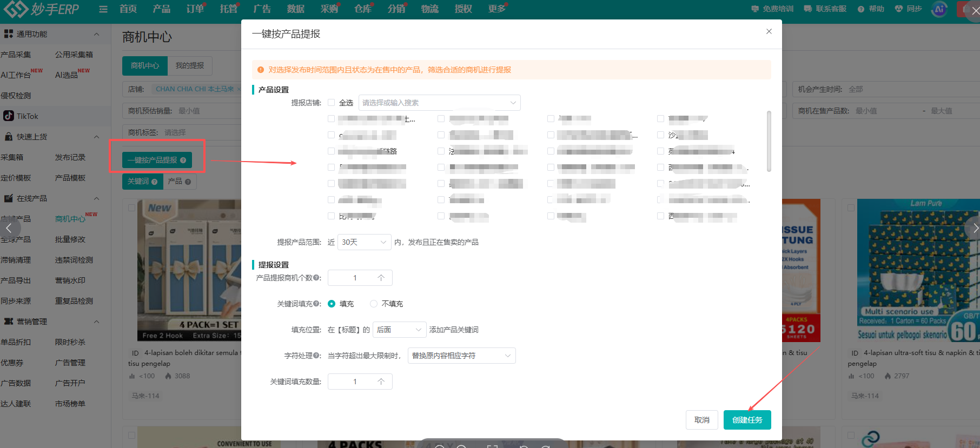The image size is (980, 448).
Task: Switch to 我的提报 tab
Action: click(x=190, y=65)
